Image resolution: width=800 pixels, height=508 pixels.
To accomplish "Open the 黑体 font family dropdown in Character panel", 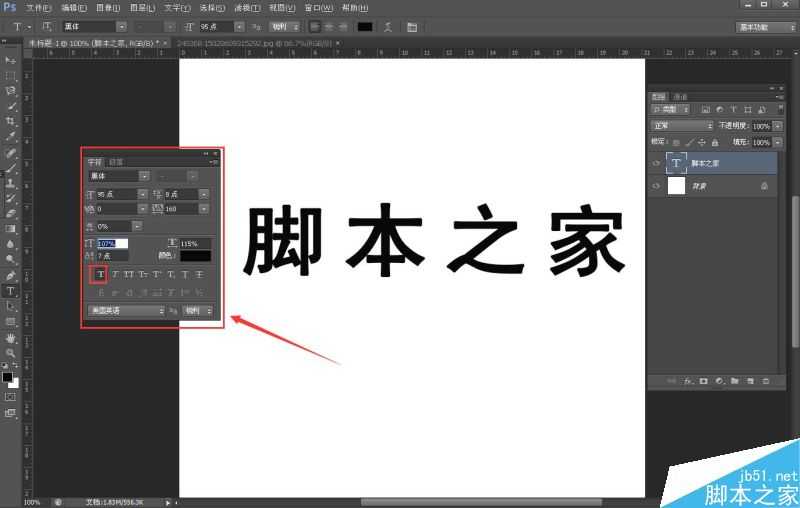I will [x=113, y=176].
